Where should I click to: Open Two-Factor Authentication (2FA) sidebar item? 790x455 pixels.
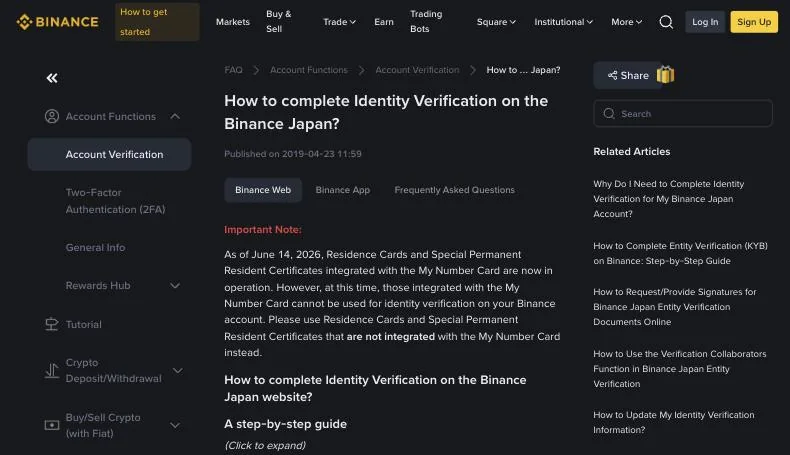pos(115,201)
